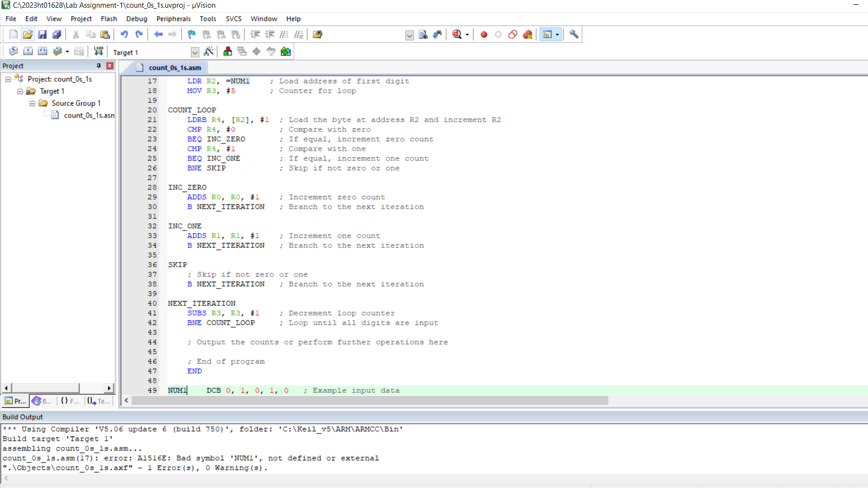The width and height of the screenshot is (868, 488).
Task: Build the current target
Action: [x=28, y=51]
